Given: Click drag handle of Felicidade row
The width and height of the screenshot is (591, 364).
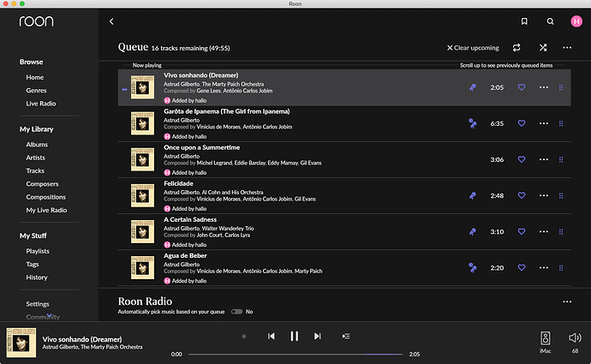Looking at the screenshot, I should click(561, 195).
